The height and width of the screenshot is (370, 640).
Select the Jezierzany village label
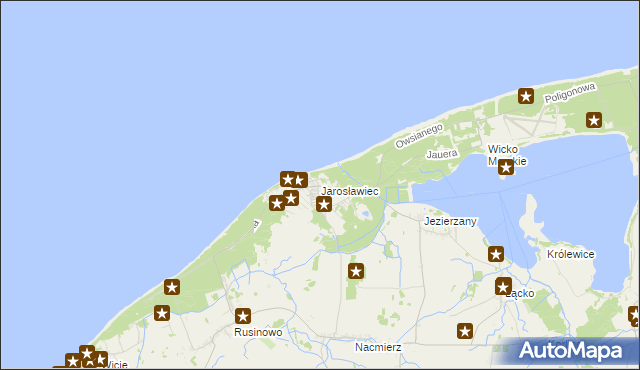click(450, 222)
